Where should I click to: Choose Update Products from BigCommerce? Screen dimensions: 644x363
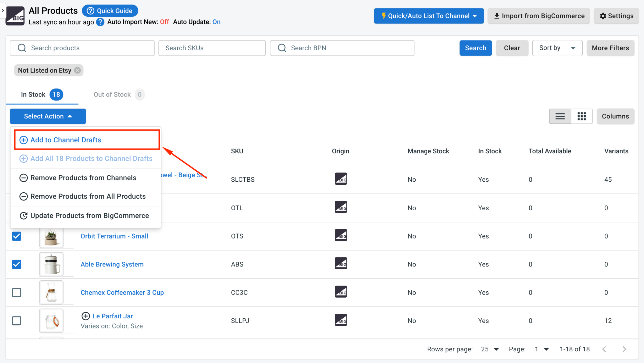click(x=86, y=216)
